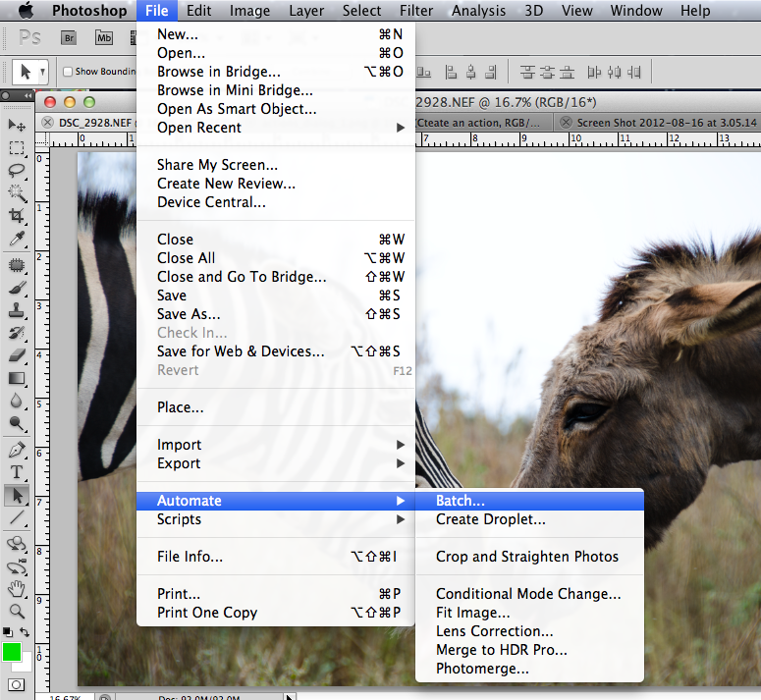Collapse the toolbox panel double arrow
Image resolution: width=761 pixels, height=700 pixels.
[28, 96]
